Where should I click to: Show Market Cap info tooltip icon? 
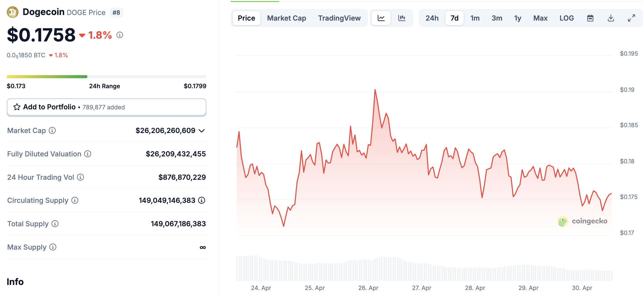(x=52, y=131)
